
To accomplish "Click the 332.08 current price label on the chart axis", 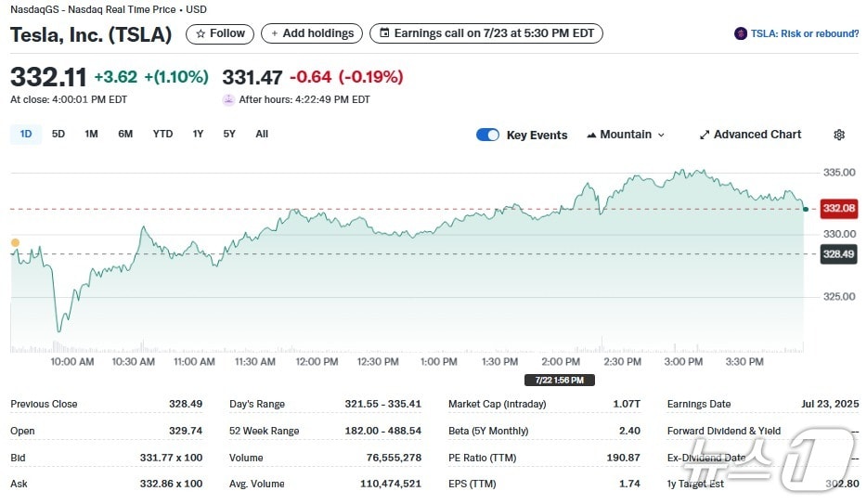I will click(x=838, y=208).
